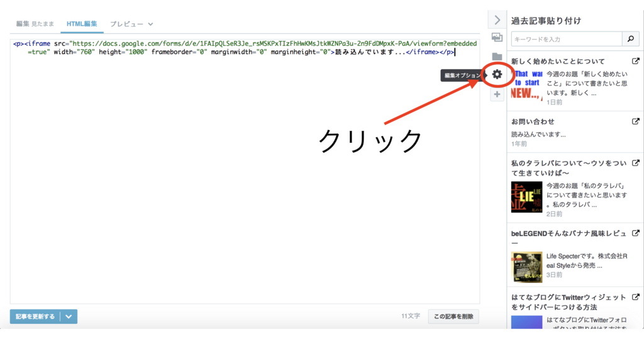Click the 1日前 timestamp text

tap(554, 103)
